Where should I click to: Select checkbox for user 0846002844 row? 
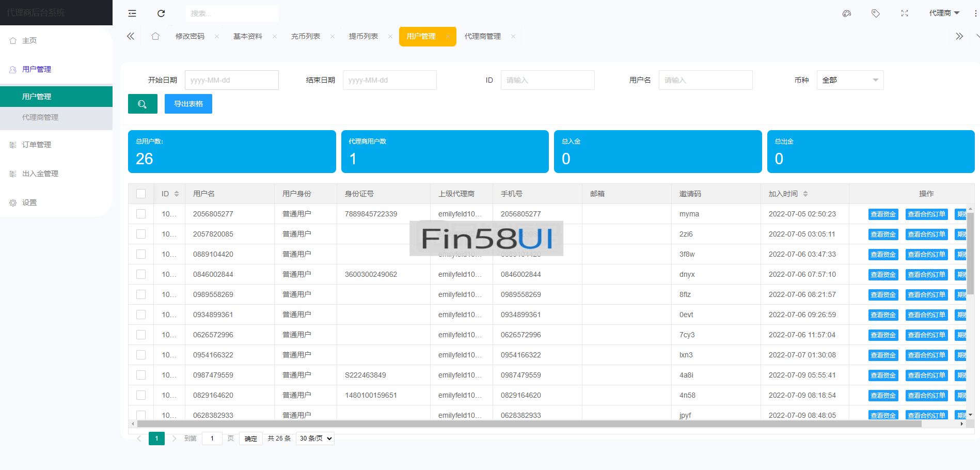click(x=141, y=274)
